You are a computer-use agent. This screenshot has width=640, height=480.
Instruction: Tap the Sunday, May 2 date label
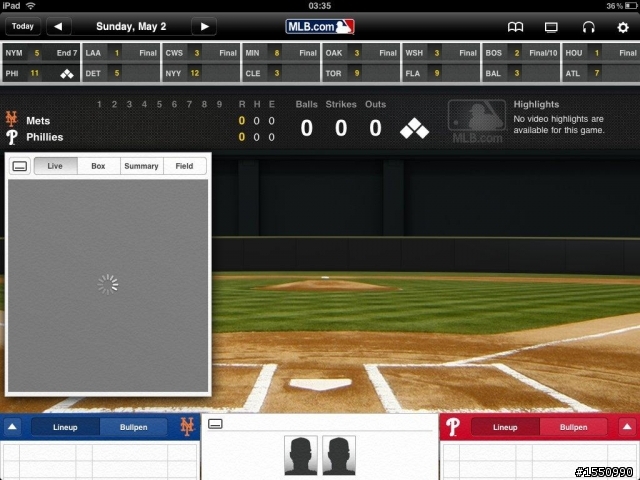click(131, 27)
